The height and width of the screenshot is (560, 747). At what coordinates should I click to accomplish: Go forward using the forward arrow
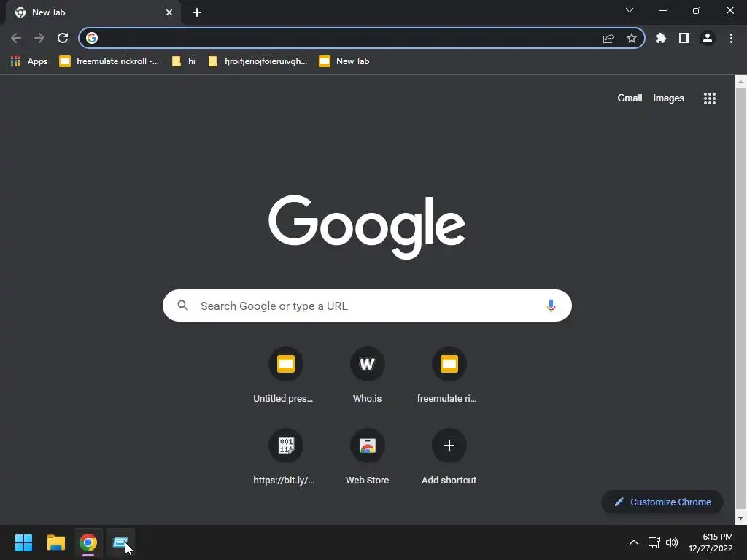point(39,38)
